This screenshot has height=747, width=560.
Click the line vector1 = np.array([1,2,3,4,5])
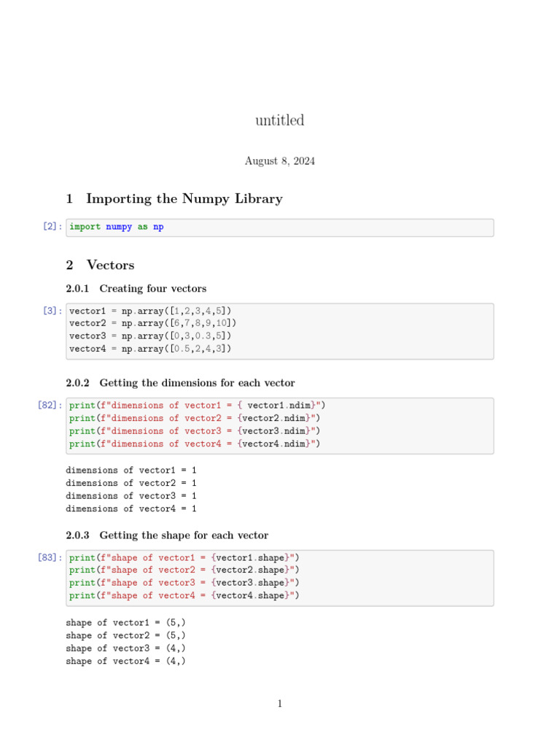[x=150, y=311]
